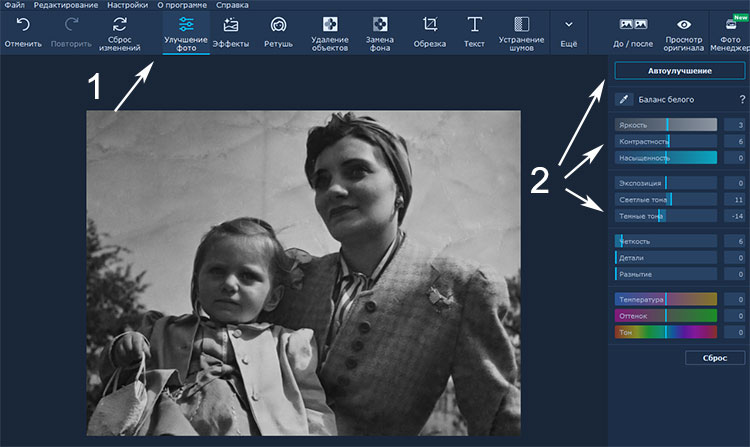Click the Автоулучшение button
Screen dimensions: 750x447
coord(680,71)
